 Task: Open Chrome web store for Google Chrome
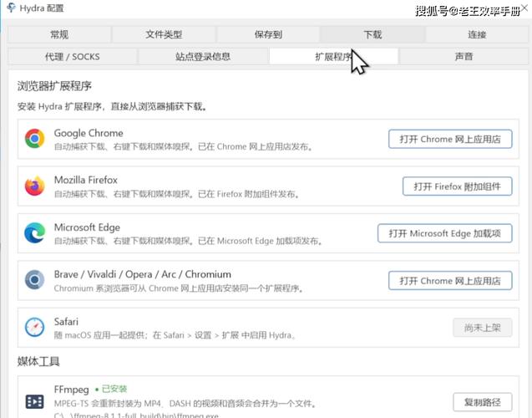point(450,139)
